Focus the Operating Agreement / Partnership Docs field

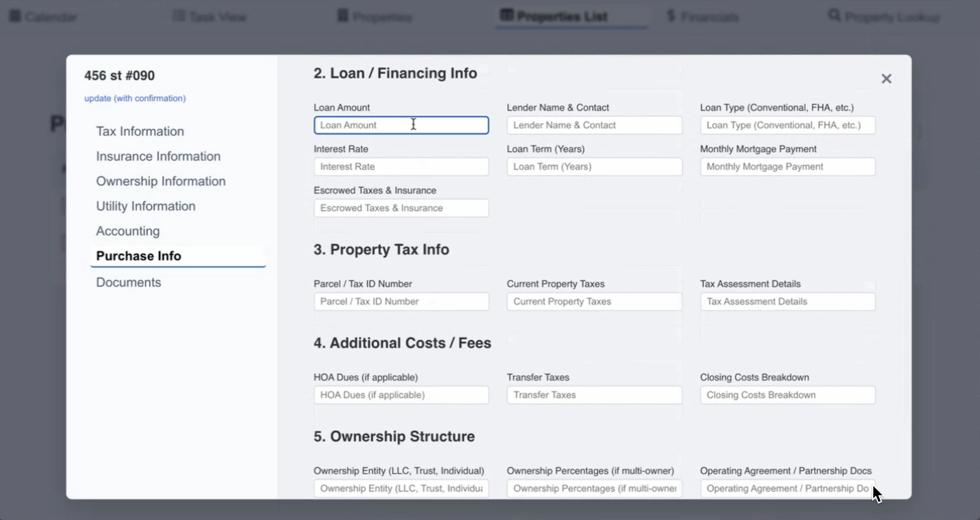tap(787, 489)
